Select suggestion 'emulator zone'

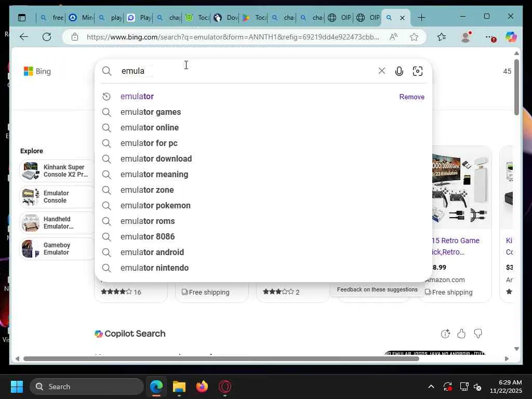(x=263, y=190)
